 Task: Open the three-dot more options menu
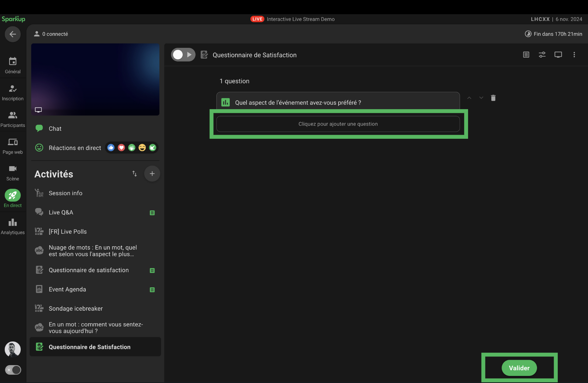point(574,55)
